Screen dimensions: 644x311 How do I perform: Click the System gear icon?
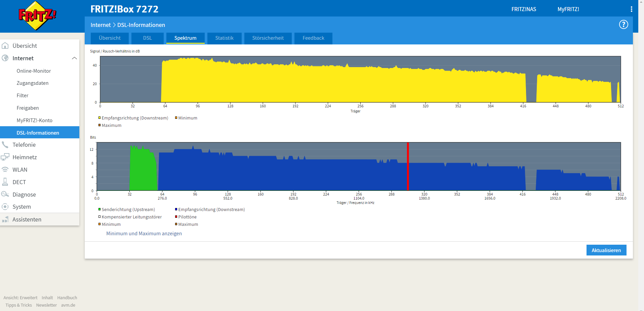click(5, 207)
